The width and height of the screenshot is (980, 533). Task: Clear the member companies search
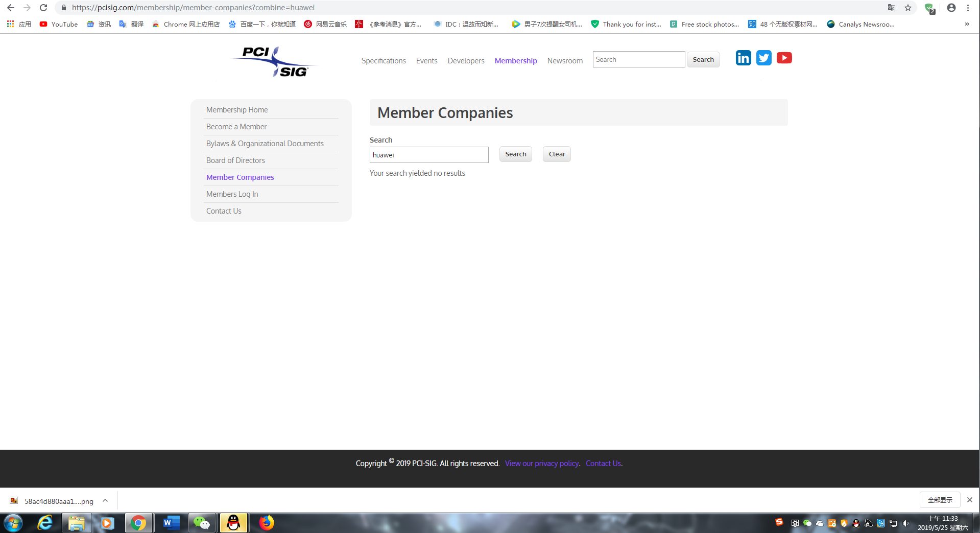pyautogui.click(x=557, y=154)
